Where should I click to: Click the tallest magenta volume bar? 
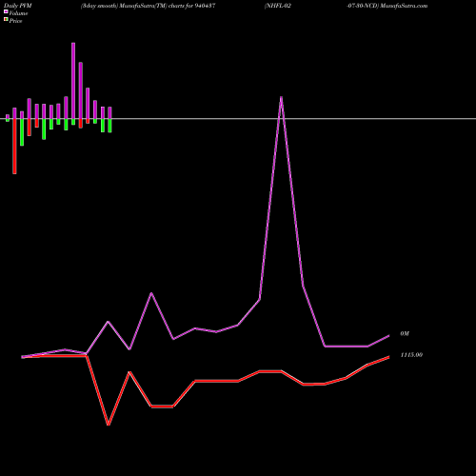point(73,81)
